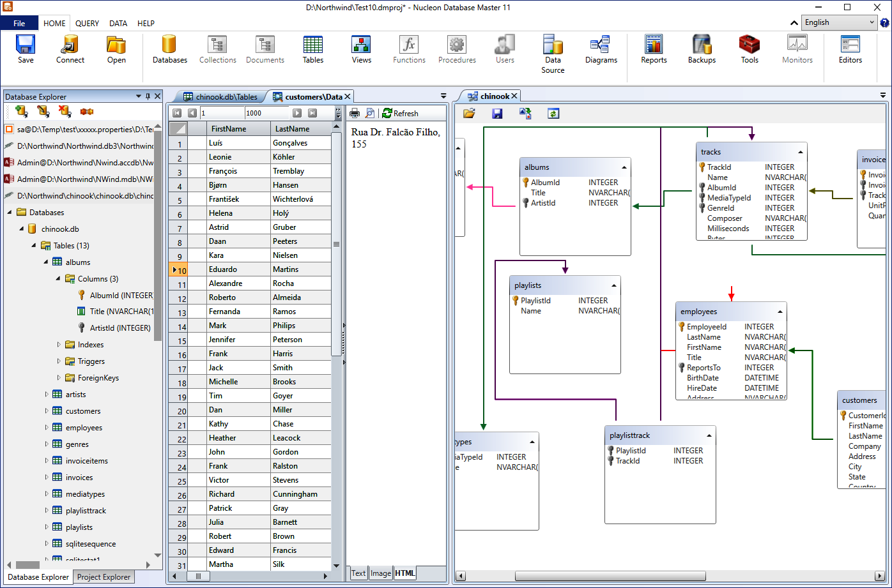Switch to the QUERY menu
The width and height of the screenshot is (892, 588).
(x=87, y=23)
